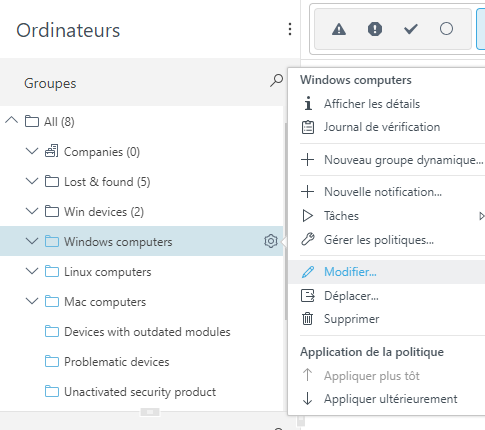
Task: Click the Journal de vérification clipboard icon
Action: tap(308, 127)
